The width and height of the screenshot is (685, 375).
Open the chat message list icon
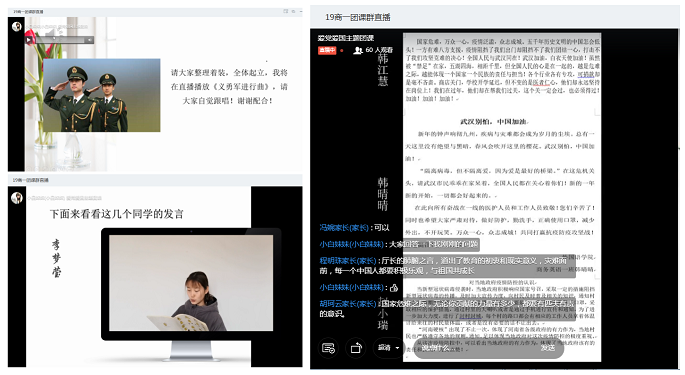328,348
